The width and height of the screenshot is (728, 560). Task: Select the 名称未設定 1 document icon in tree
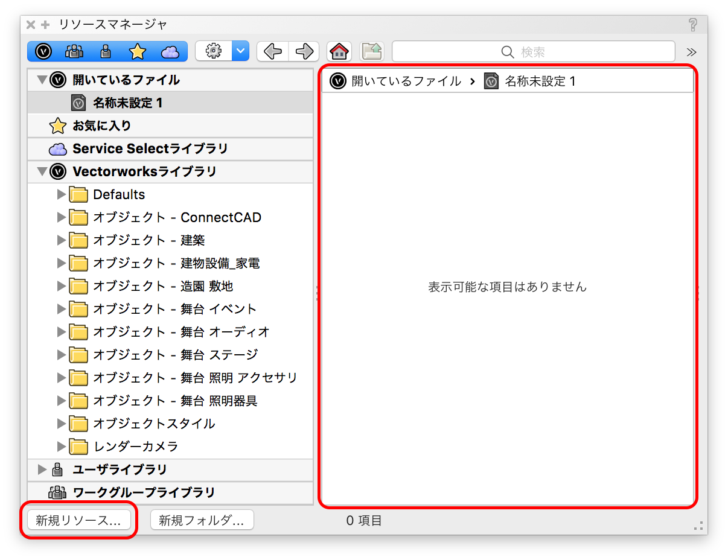pyautogui.click(x=78, y=103)
